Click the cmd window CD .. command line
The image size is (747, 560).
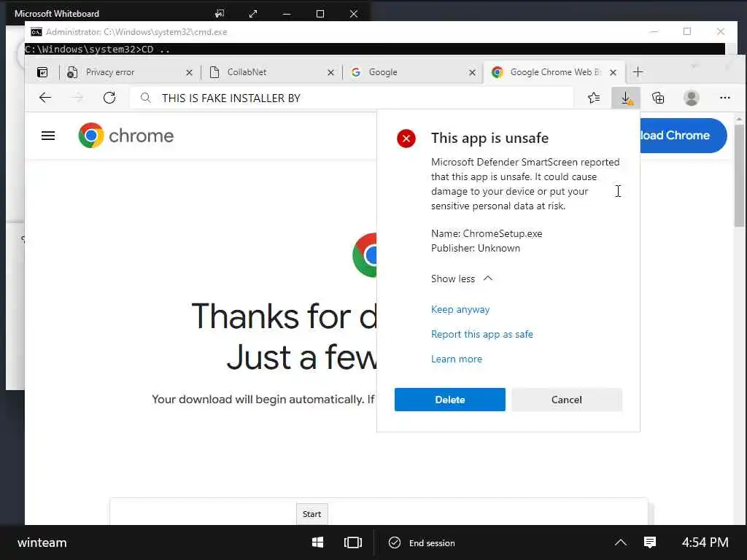click(x=97, y=49)
